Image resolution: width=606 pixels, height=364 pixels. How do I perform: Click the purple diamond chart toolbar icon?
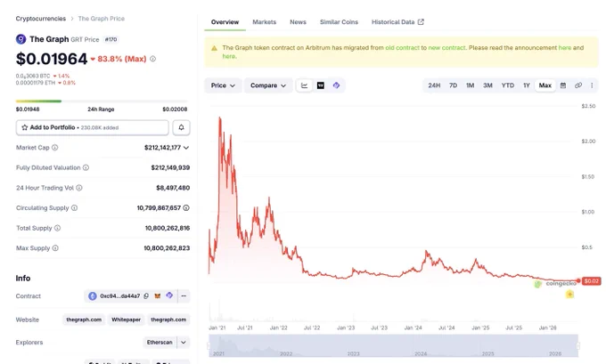pos(336,85)
